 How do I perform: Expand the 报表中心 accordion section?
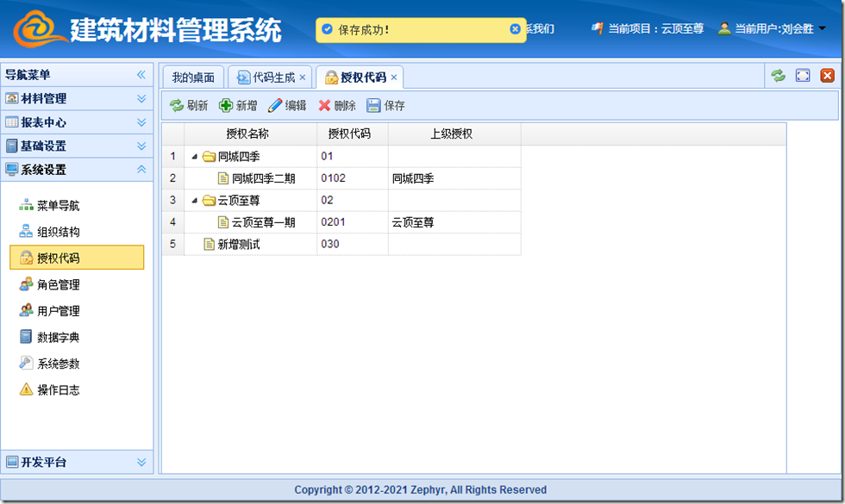[x=141, y=122]
